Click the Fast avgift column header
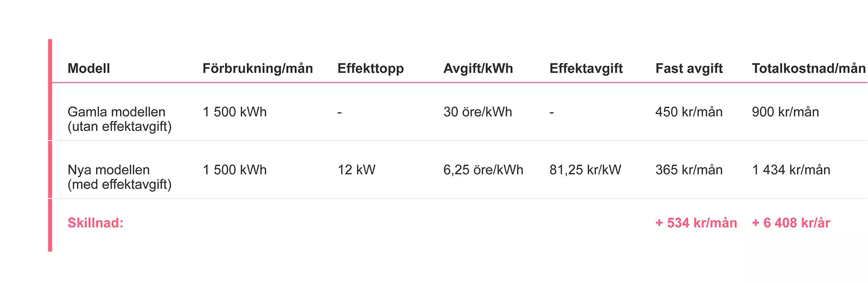868x282 pixels. pos(689,68)
